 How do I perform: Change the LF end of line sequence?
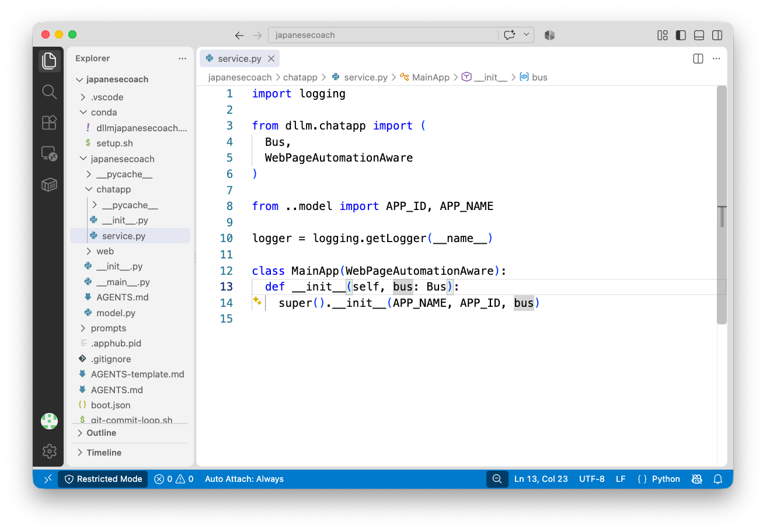(x=621, y=479)
